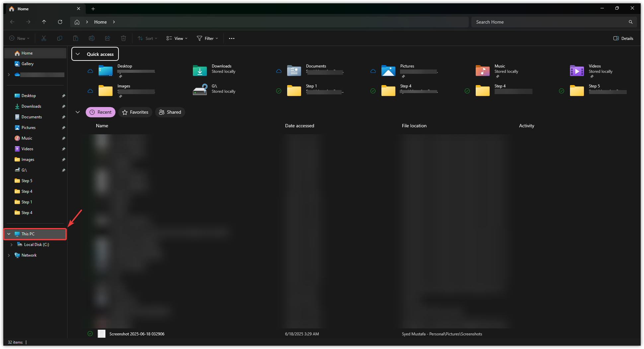Toggle the Details pane button
This screenshot has height=349, width=644.
623,39
